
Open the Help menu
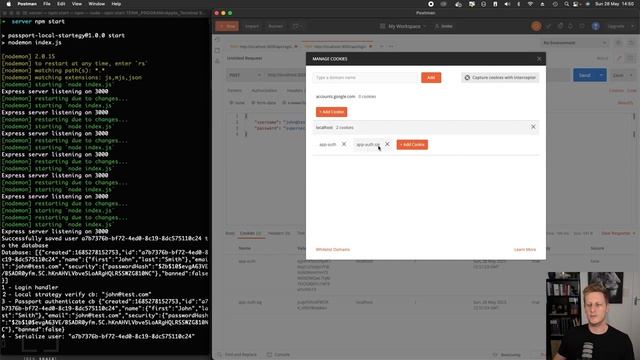point(116,4)
